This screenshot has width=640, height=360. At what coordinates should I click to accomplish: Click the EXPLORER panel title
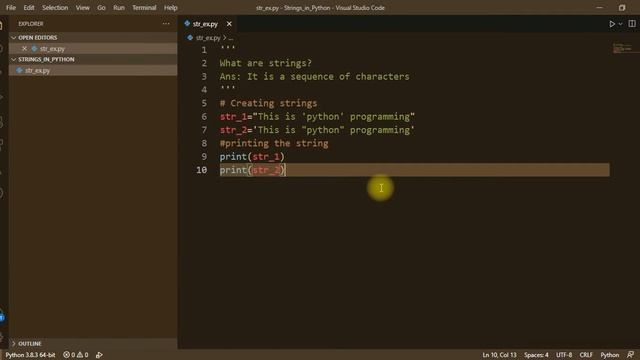tap(31, 24)
